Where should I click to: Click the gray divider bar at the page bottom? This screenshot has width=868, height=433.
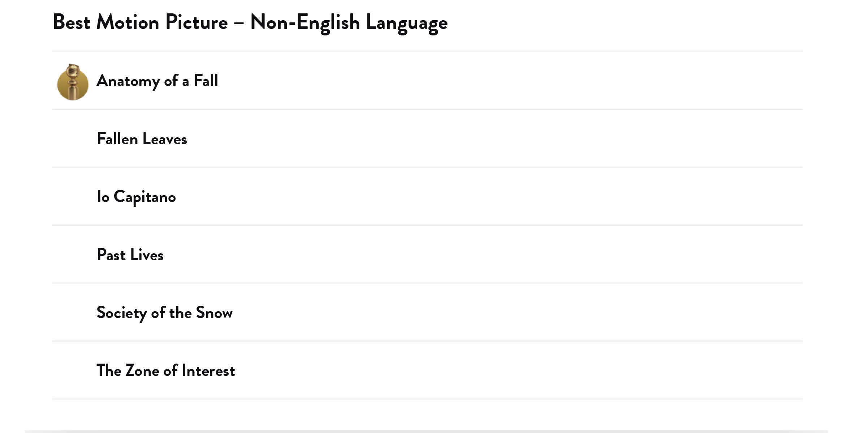coord(426,431)
